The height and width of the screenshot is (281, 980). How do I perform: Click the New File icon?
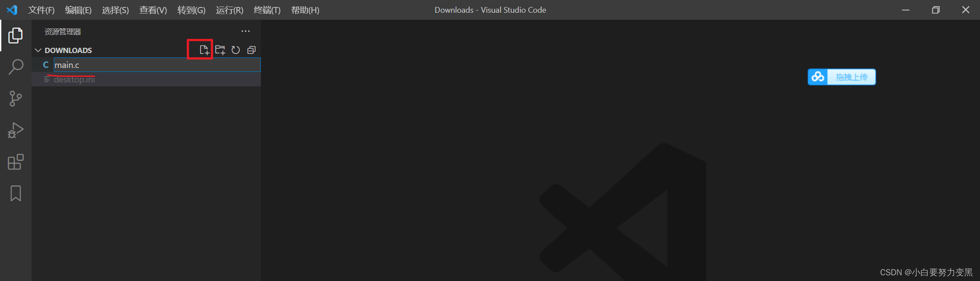click(204, 50)
